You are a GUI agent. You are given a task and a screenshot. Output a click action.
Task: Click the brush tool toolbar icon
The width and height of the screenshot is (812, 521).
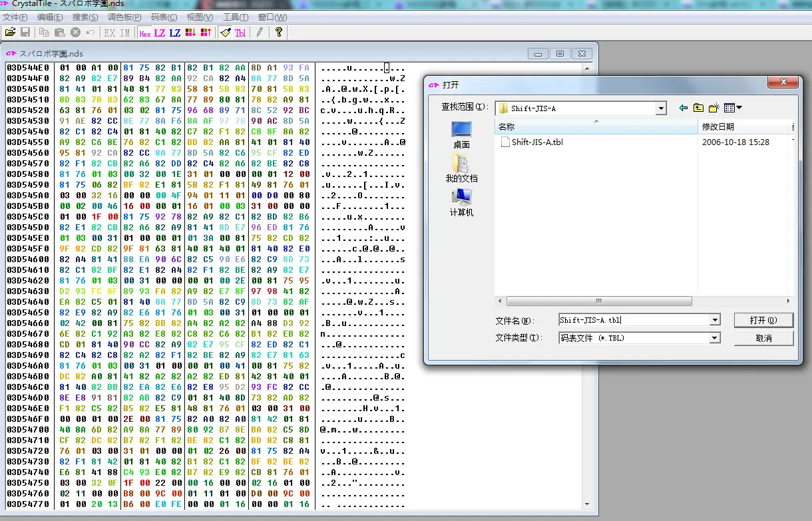coord(225,32)
